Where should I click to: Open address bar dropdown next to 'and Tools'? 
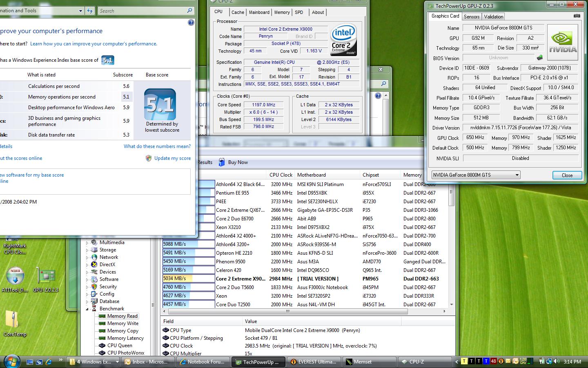pyautogui.click(x=80, y=11)
